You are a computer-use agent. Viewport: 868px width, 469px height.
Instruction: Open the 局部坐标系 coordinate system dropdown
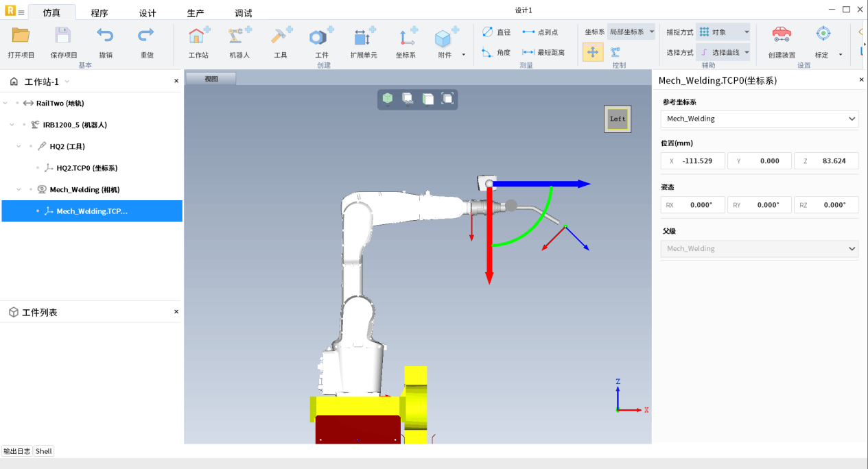click(631, 32)
